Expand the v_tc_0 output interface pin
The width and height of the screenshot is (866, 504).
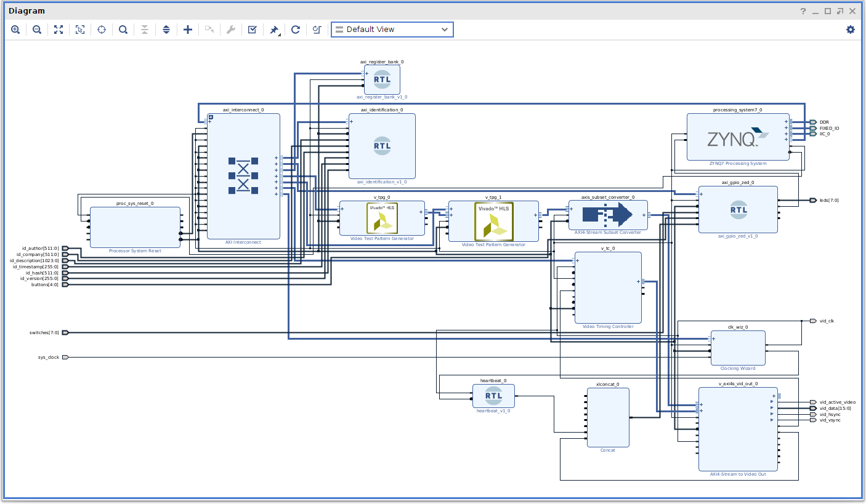point(638,282)
